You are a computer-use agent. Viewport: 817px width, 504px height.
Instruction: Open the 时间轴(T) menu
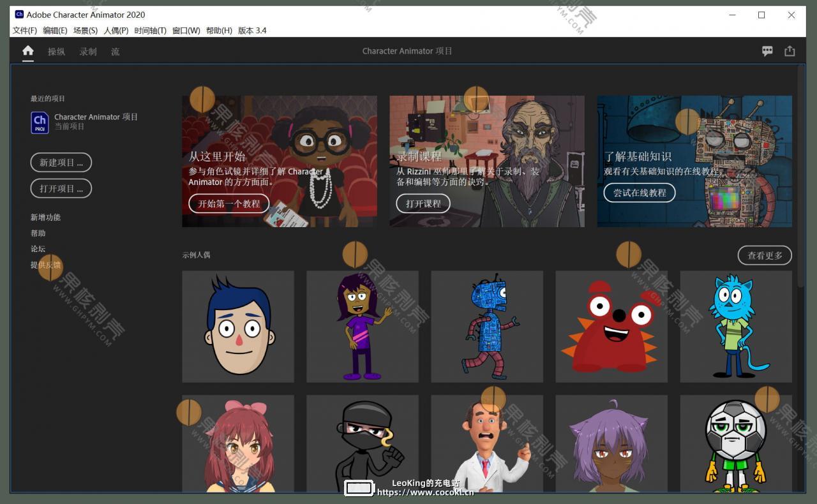click(150, 31)
